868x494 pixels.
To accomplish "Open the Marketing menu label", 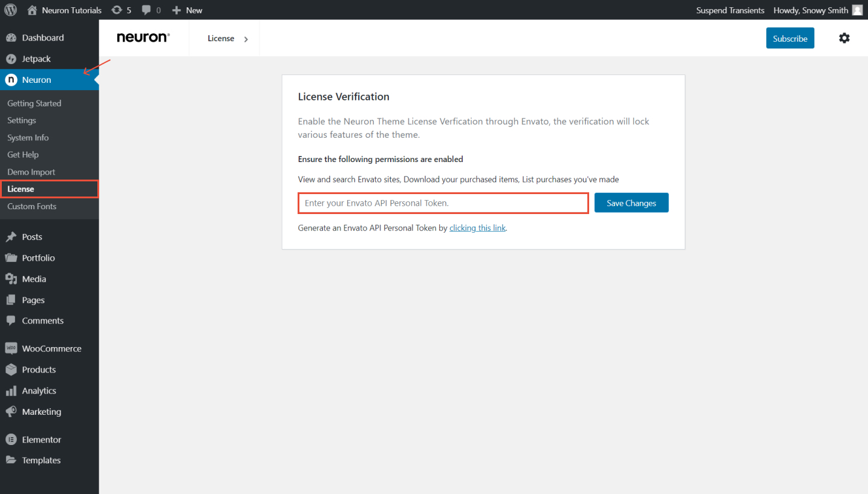I will [x=42, y=412].
